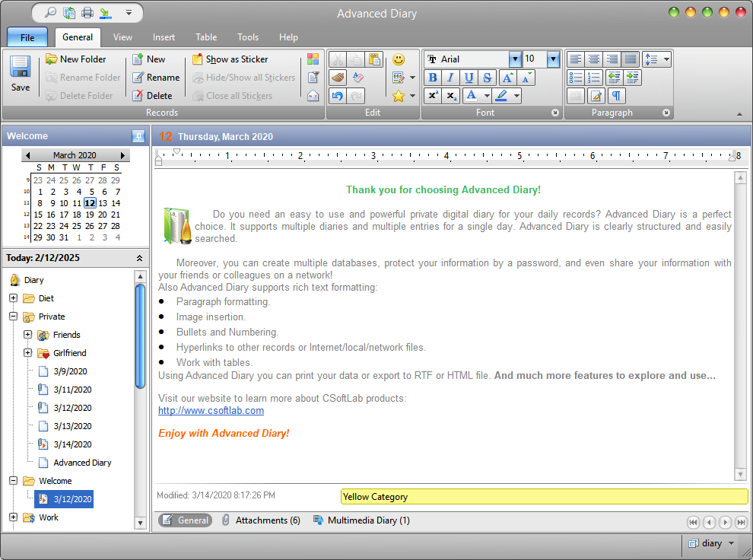753x560 pixels.
Task: Insert a smiley emoticon
Action: pyautogui.click(x=399, y=59)
